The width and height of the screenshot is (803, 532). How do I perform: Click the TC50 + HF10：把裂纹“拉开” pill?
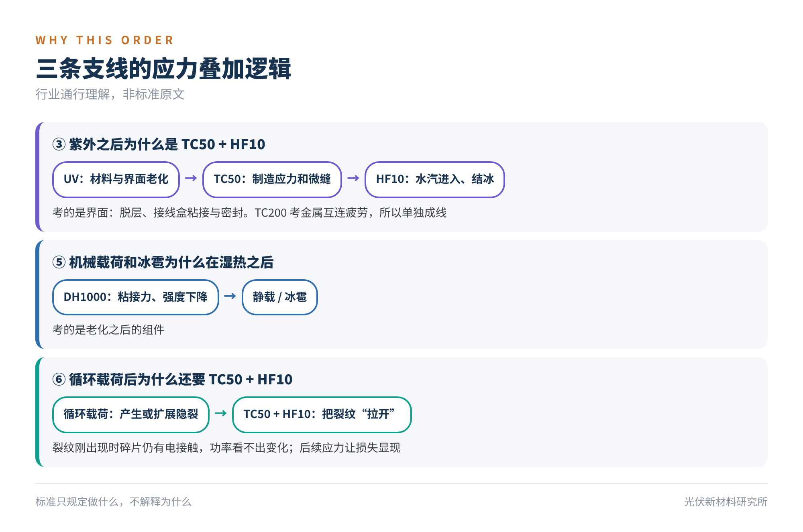coord(322,414)
